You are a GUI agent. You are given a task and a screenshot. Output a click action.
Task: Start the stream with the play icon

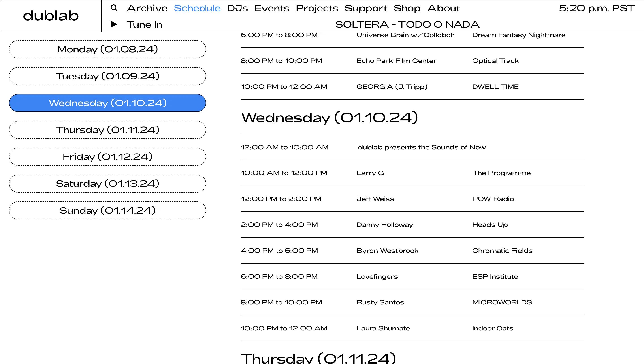pos(114,24)
